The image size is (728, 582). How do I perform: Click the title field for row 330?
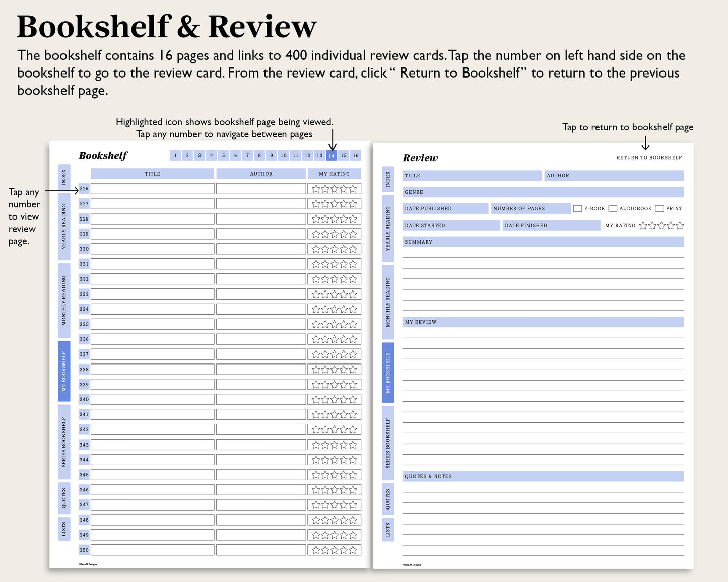click(x=152, y=249)
